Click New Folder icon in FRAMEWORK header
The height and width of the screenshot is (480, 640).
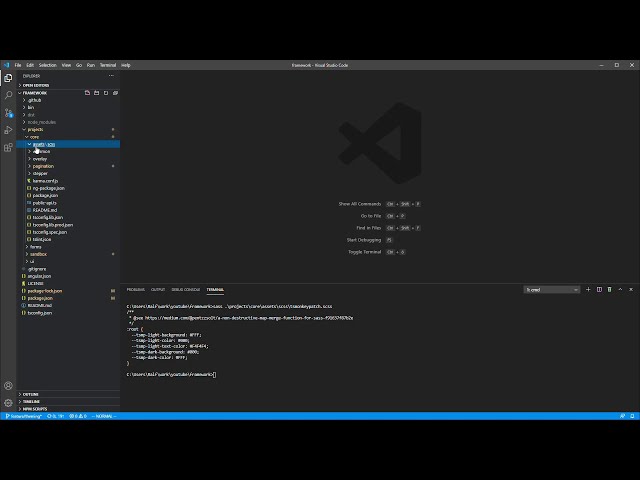tap(96, 93)
